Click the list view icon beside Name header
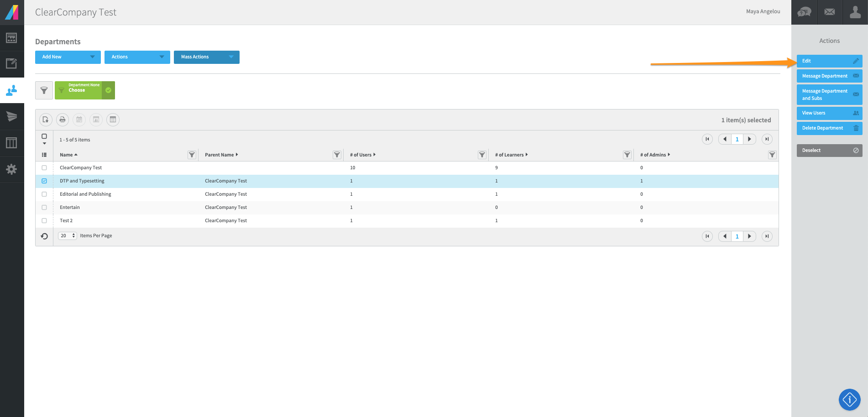This screenshot has width=868, height=417. 44,155
